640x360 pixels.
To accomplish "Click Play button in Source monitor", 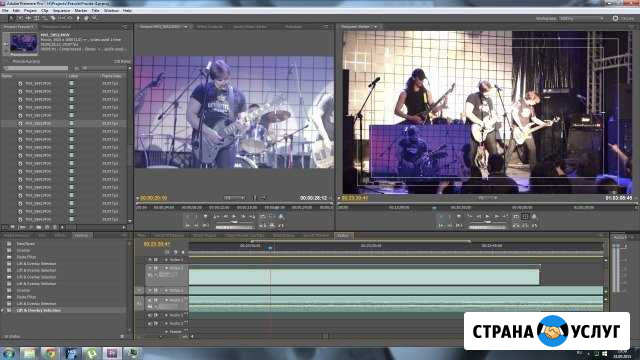I will click(234, 217).
